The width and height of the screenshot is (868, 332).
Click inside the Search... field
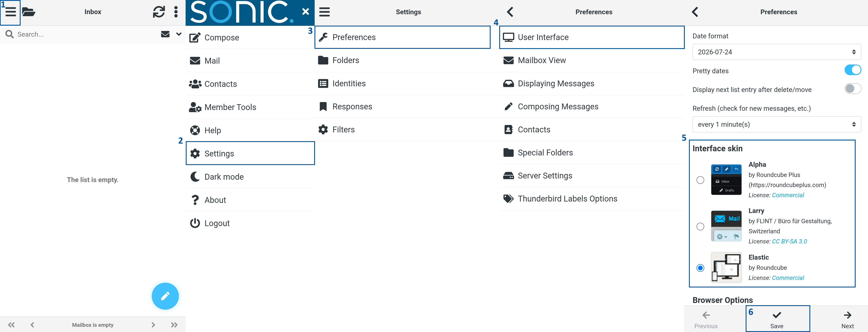click(86, 34)
